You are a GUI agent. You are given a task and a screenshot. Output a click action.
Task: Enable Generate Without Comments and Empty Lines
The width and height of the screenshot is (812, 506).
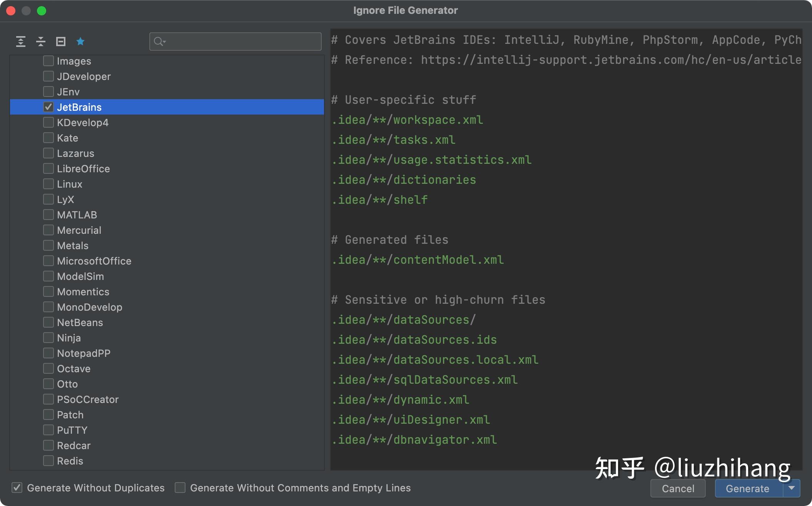180,488
